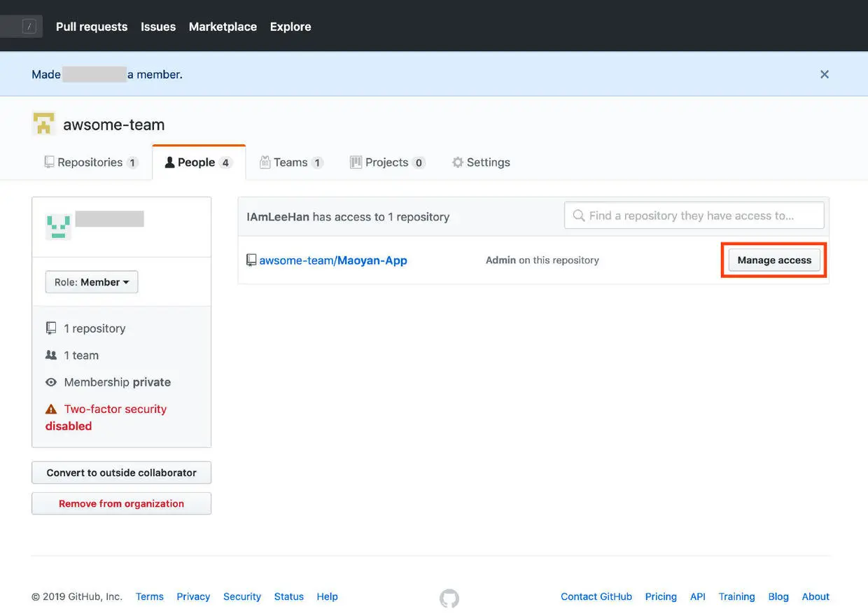Dismiss the 'Made a member' notification banner
Image resolution: width=868 pixels, height=616 pixels.
click(825, 74)
